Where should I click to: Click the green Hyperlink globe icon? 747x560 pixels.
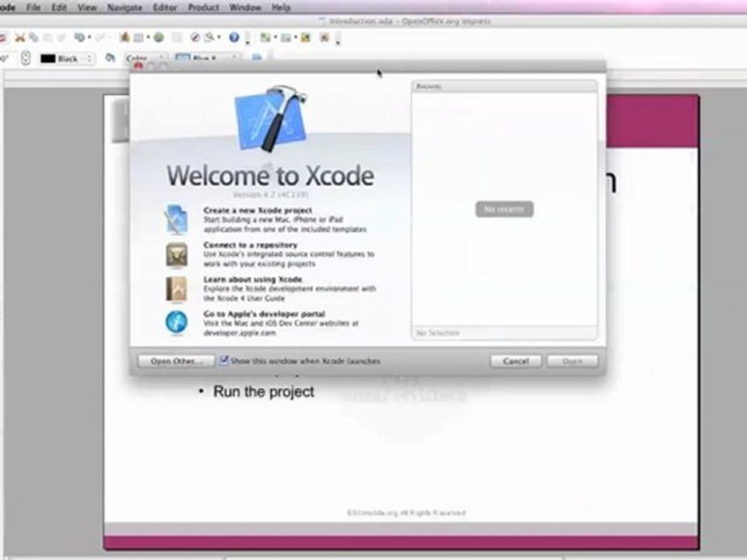[159, 37]
